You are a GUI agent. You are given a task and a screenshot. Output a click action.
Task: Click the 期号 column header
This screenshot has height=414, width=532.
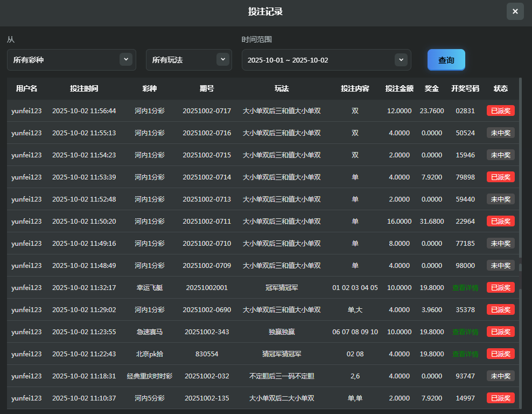tap(207, 88)
